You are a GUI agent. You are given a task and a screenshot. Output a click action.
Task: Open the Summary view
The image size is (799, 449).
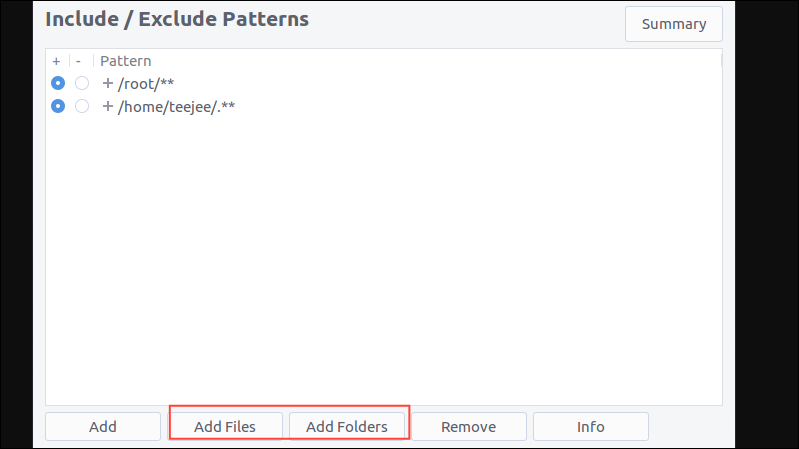[x=673, y=25]
